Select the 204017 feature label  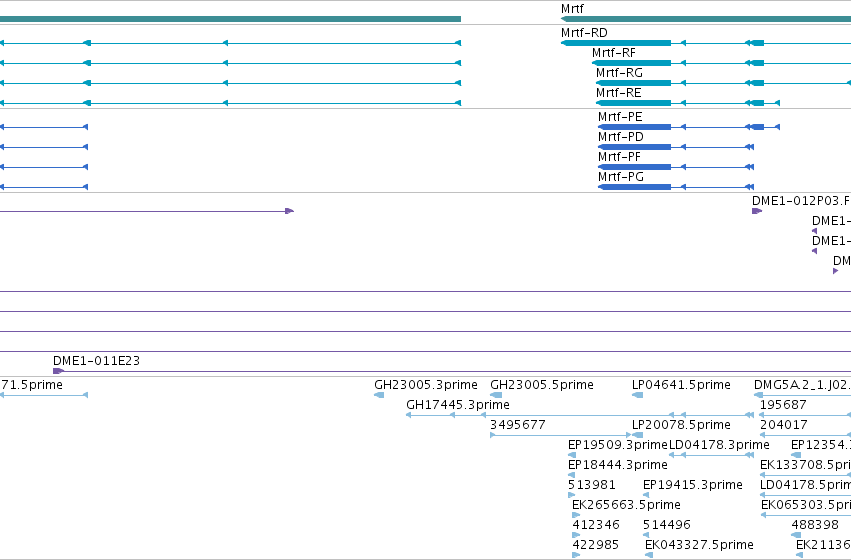tap(784, 425)
